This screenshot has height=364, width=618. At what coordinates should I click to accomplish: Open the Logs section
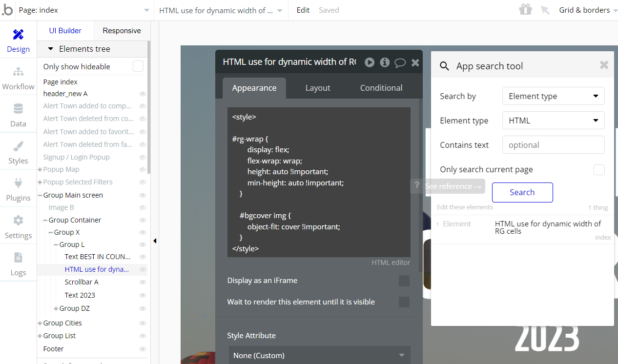pyautogui.click(x=18, y=264)
